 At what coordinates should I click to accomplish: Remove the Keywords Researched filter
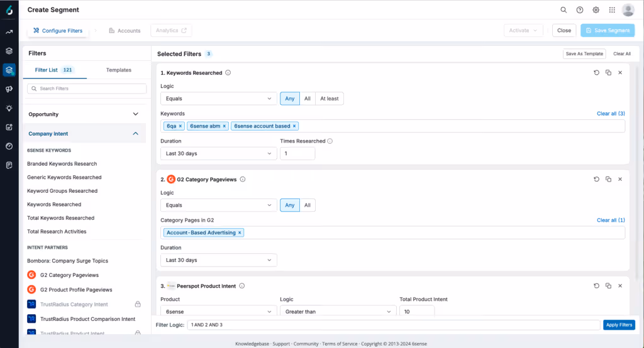click(x=620, y=73)
